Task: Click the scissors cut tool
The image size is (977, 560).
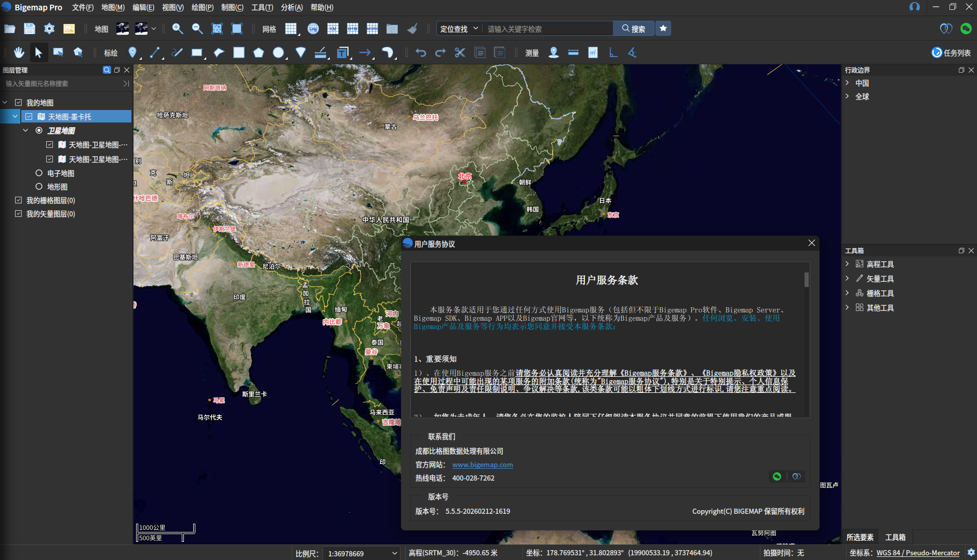Action: pyautogui.click(x=460, y=52)
